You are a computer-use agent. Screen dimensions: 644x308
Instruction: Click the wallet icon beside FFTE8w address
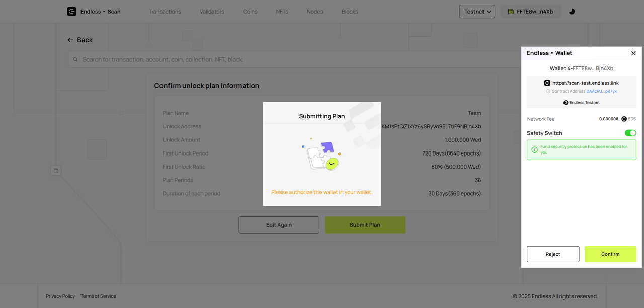click(x=511, y=12)
